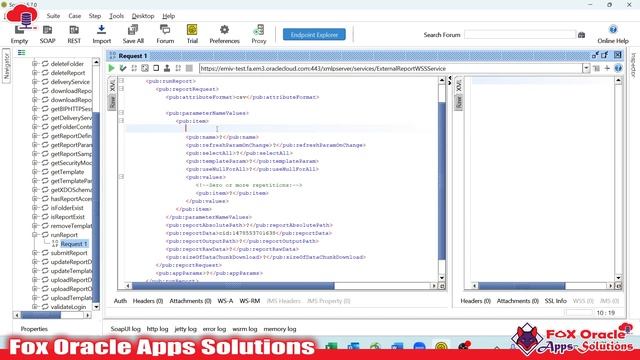The width and height of the screenshot is (640, 360).
Task: Open Online Help icon
Action: (613, 29)
